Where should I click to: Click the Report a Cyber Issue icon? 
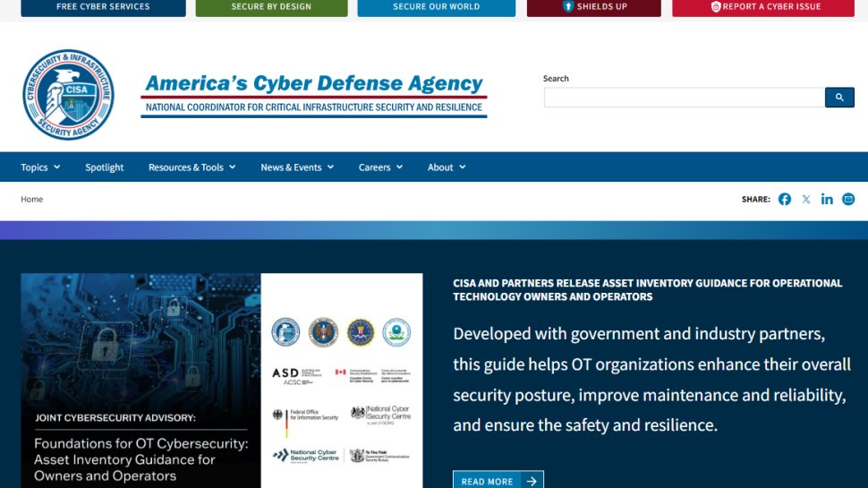(715, 6)
